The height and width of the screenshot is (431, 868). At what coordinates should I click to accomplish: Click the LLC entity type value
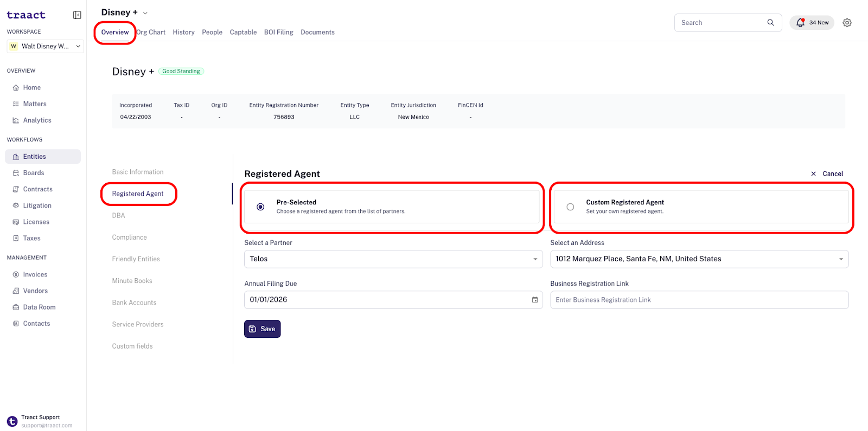click(355, 117)
